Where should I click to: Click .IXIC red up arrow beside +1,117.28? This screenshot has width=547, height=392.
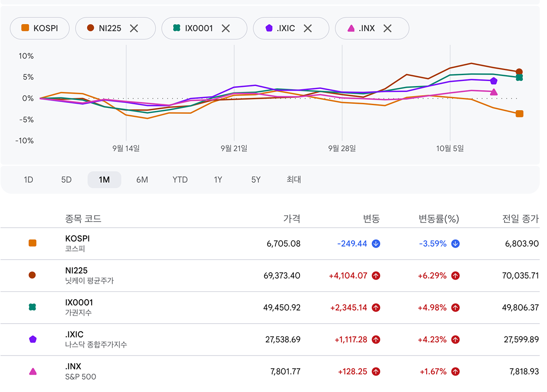pos(376,340)
